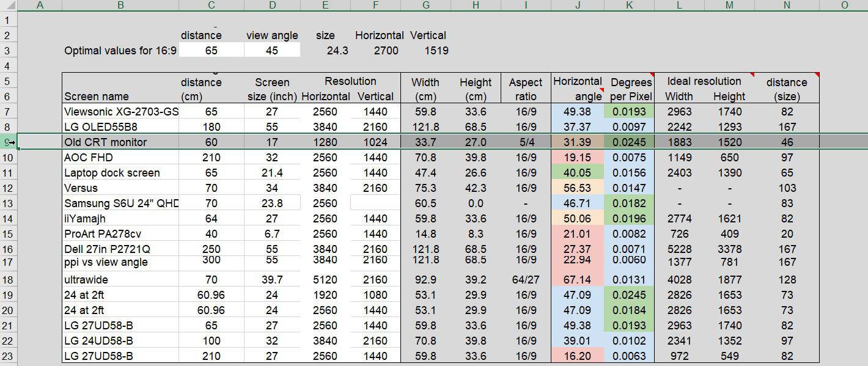Select the column G header

click(425, 5)
